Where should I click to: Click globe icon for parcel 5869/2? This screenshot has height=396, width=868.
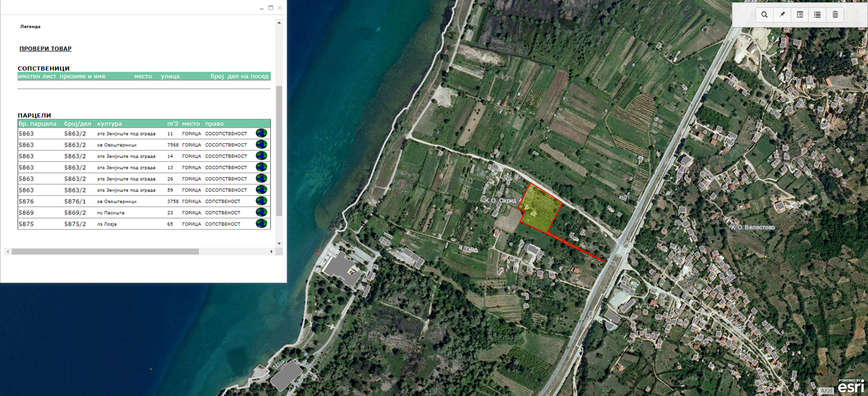click(x=261, y=213)
